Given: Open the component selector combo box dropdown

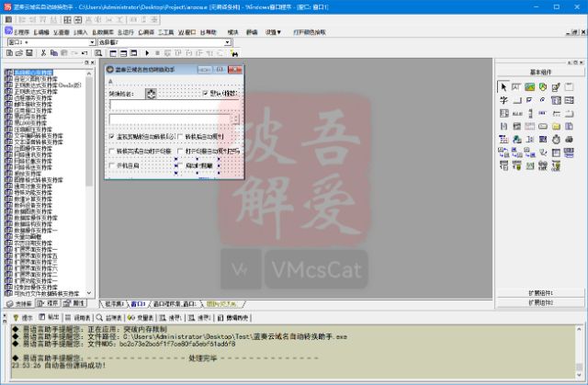Looking at the screenshot, I should pyautogui.click(x=227, y=42).
